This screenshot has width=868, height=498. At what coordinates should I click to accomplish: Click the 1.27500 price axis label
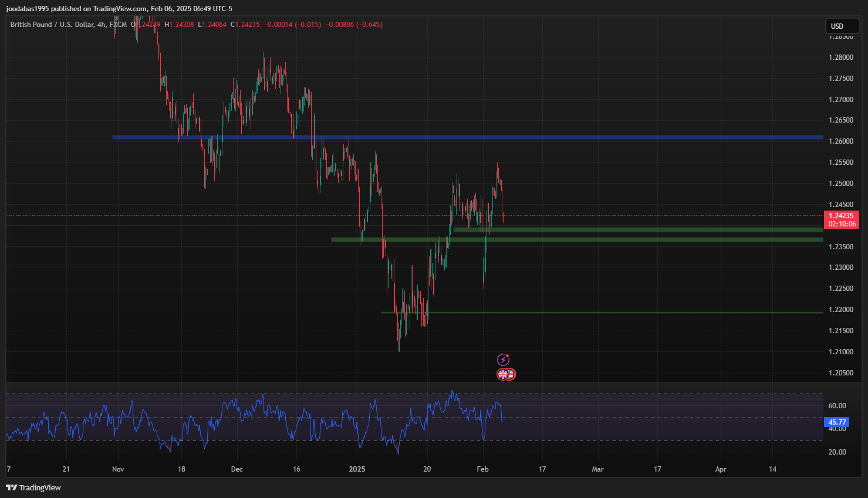tap(840, 79)
